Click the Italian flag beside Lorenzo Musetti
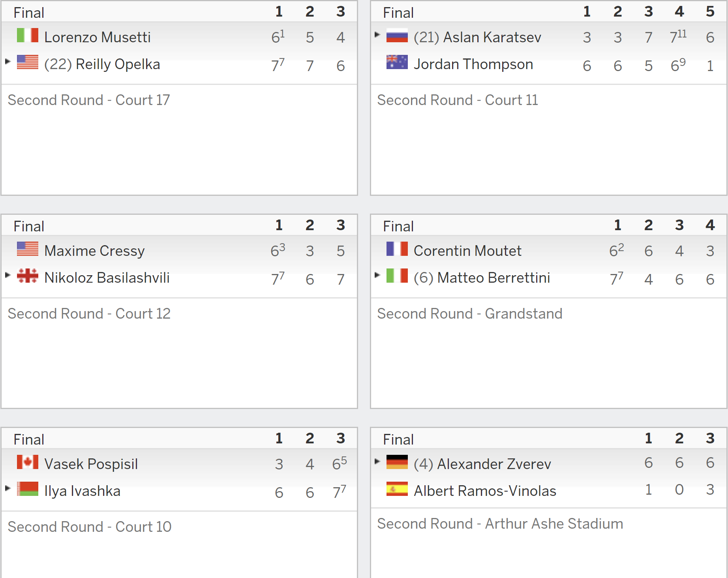Screen dimensions: 728x578 pos(28,35)
